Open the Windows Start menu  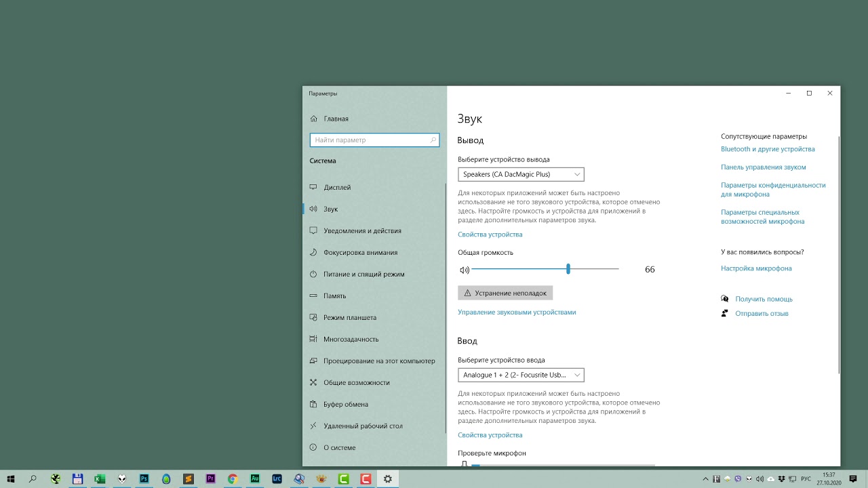[x=11, y=479]
